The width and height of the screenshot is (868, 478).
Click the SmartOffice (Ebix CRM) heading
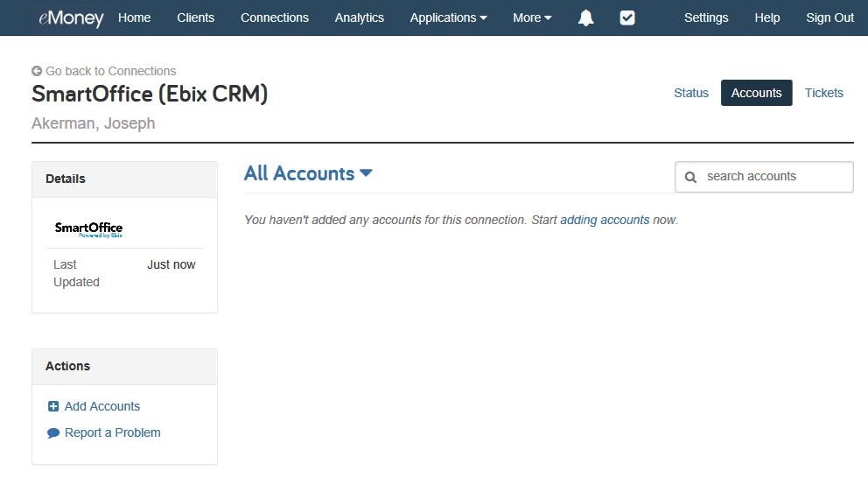pyautogui.click(x=150, y=95)
